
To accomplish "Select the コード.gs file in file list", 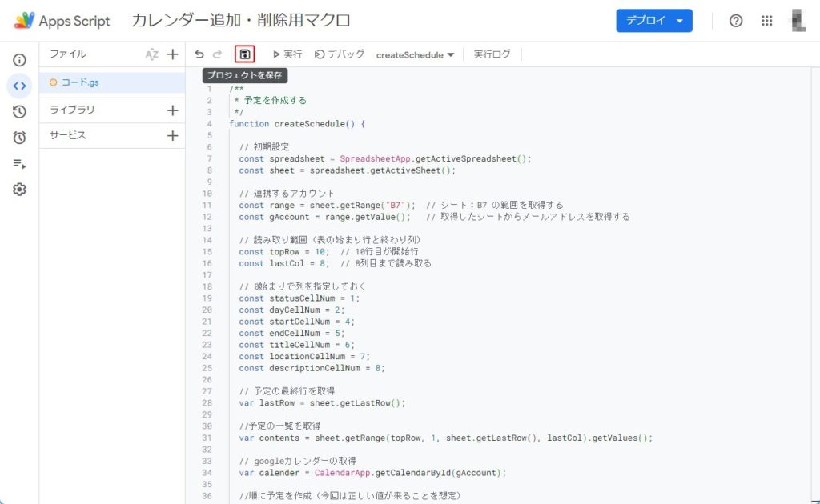I will point(80,82).
